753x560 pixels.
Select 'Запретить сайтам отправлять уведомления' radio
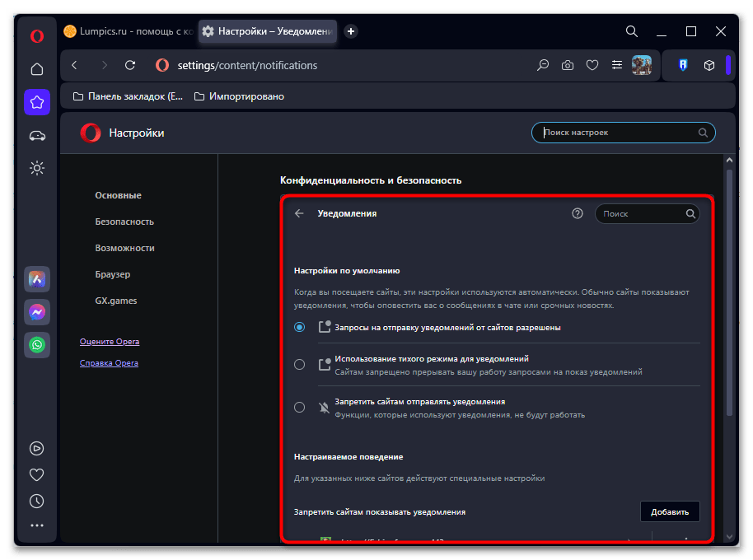[x=300, y=408]
